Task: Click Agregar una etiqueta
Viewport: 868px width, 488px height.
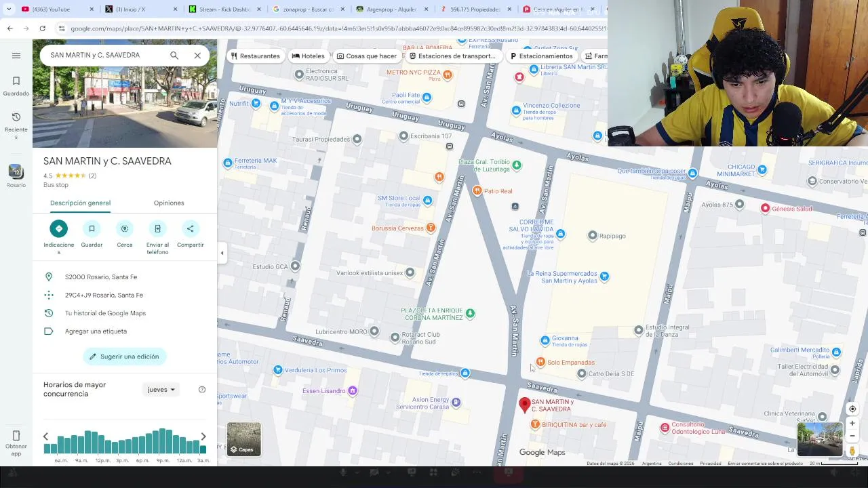Action: [x=125, y=331]
